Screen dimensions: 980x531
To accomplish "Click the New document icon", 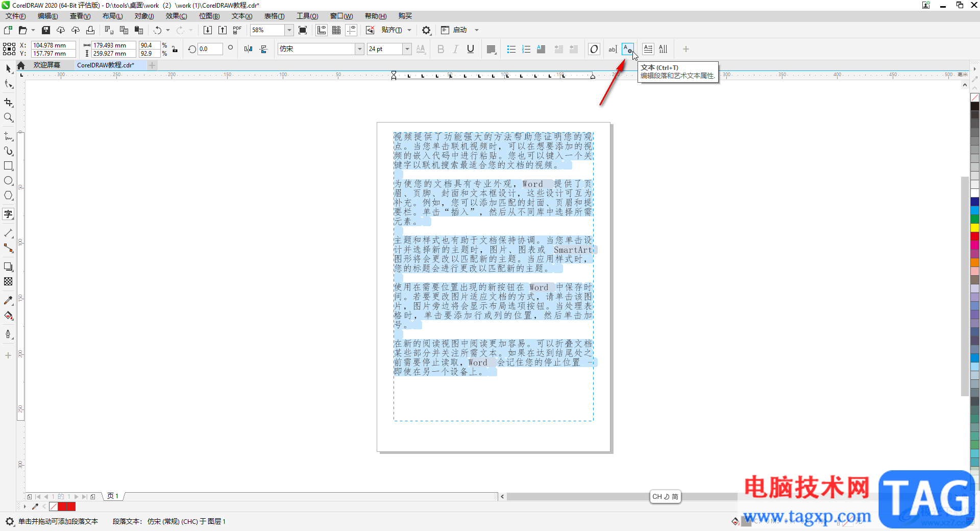I will click(8, 30).
